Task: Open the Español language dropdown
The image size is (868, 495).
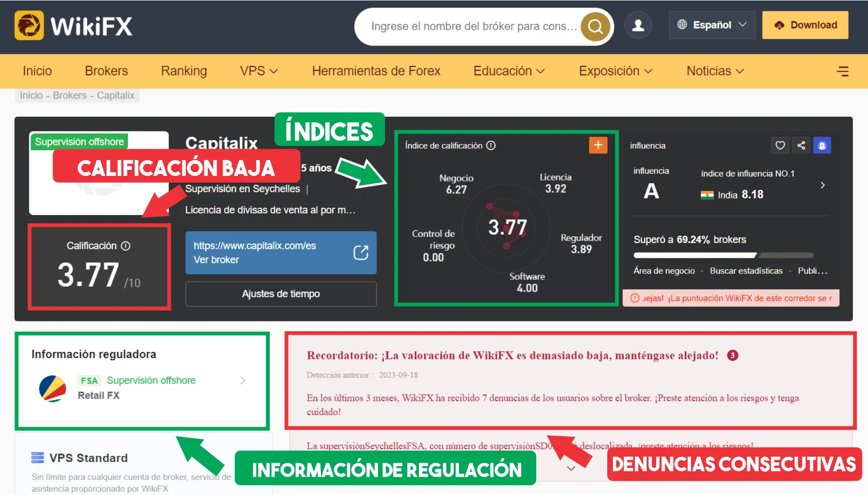Action: click(712, 25)
